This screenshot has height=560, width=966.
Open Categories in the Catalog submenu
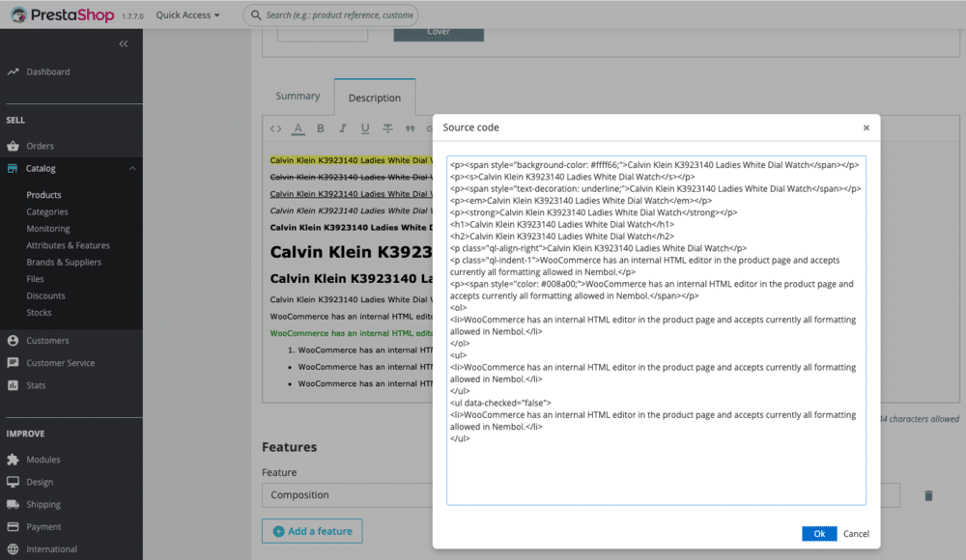(x=46, y=211)
